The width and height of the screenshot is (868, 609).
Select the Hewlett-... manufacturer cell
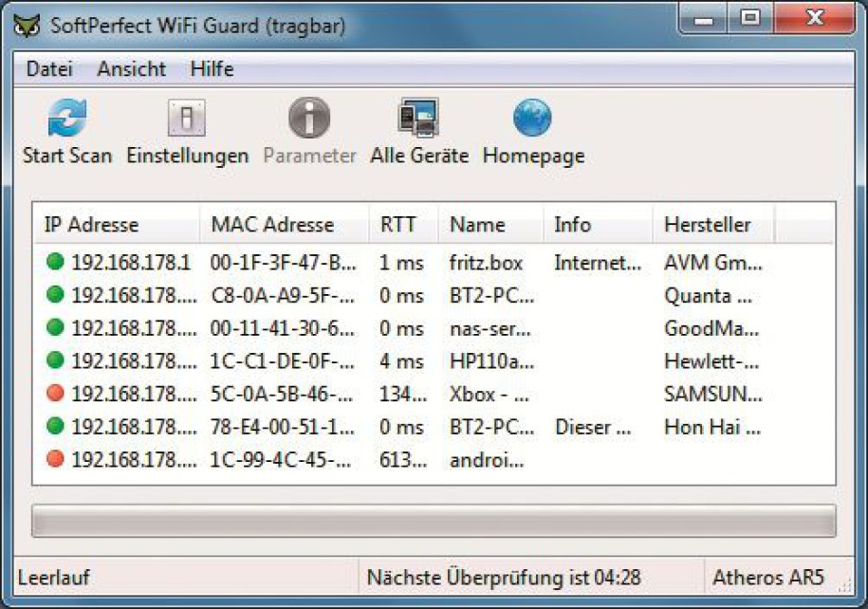point(711,361)
